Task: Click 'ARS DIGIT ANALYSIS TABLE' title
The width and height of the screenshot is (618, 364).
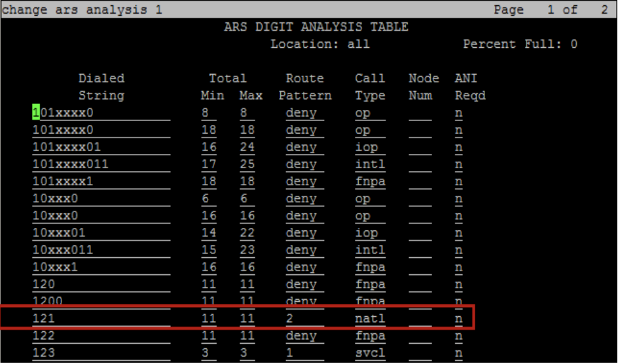Action: click(316, 27)
